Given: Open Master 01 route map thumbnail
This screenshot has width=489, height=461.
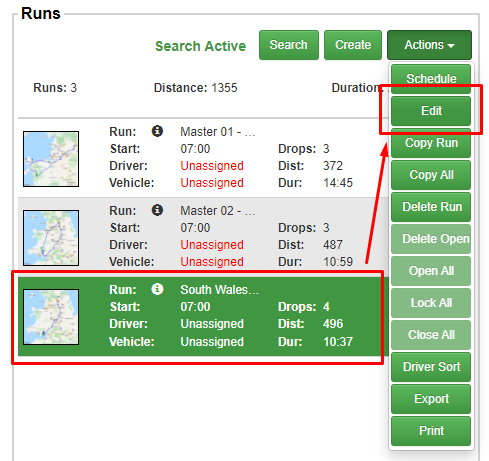Looking at the screenshot, I should (51, 159).
